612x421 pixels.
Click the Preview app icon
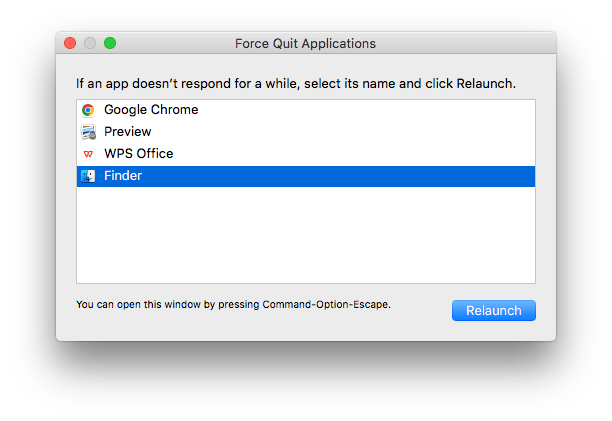pyautogui.click(x=88, y=132)
